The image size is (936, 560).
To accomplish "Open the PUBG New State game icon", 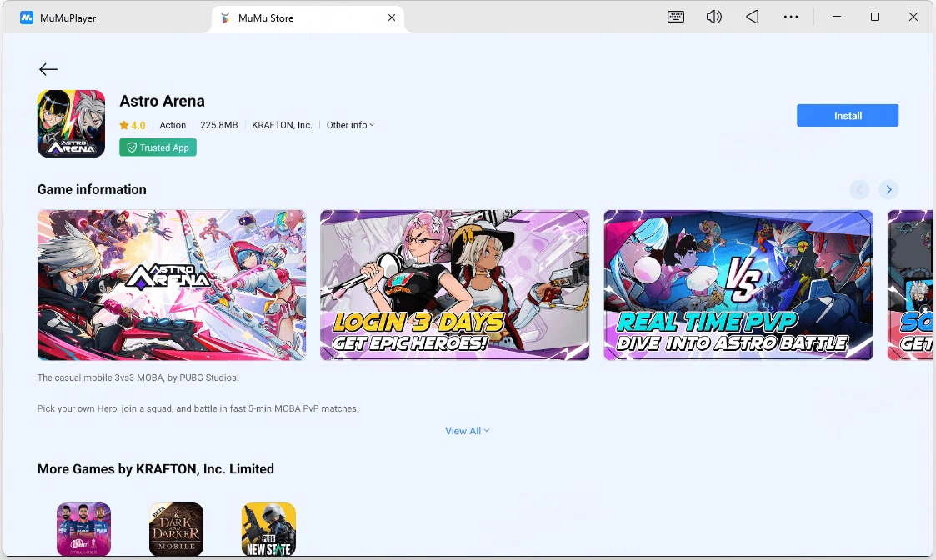I will (268, 529).
